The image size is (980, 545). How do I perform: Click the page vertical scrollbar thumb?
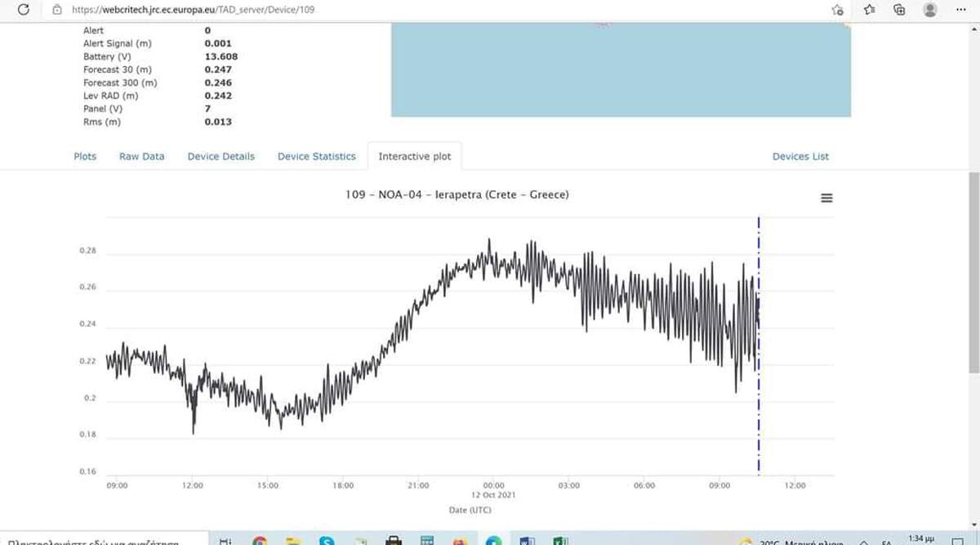click(973, 270)
